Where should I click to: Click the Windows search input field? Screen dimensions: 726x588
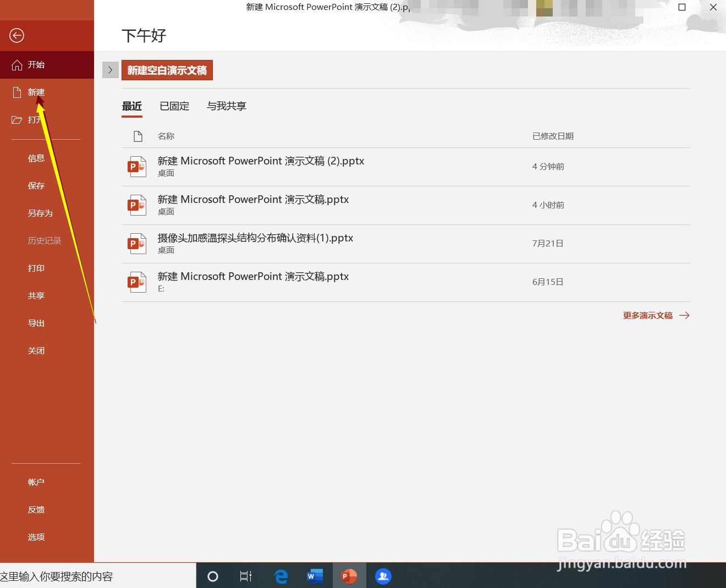click(x=98, y=576)
